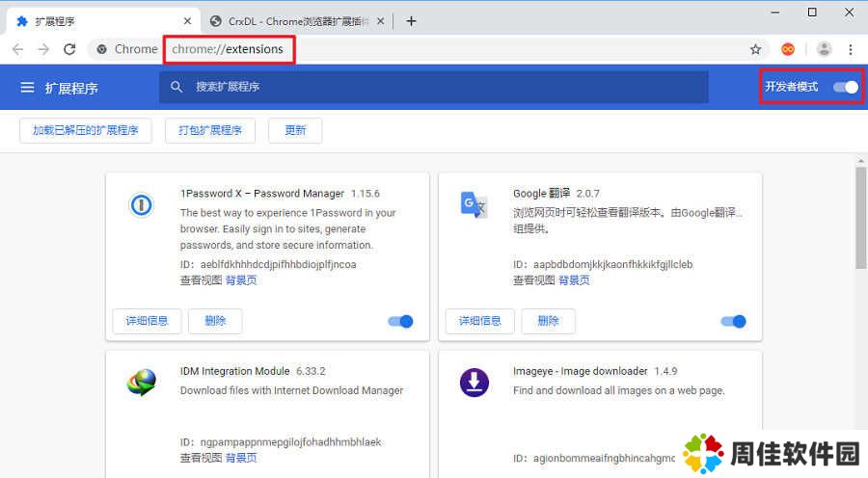Viewport: 868px width, 478px height.
Task: Disable the Google 翻译 extension toggle
Action: [x=733, y=321]
